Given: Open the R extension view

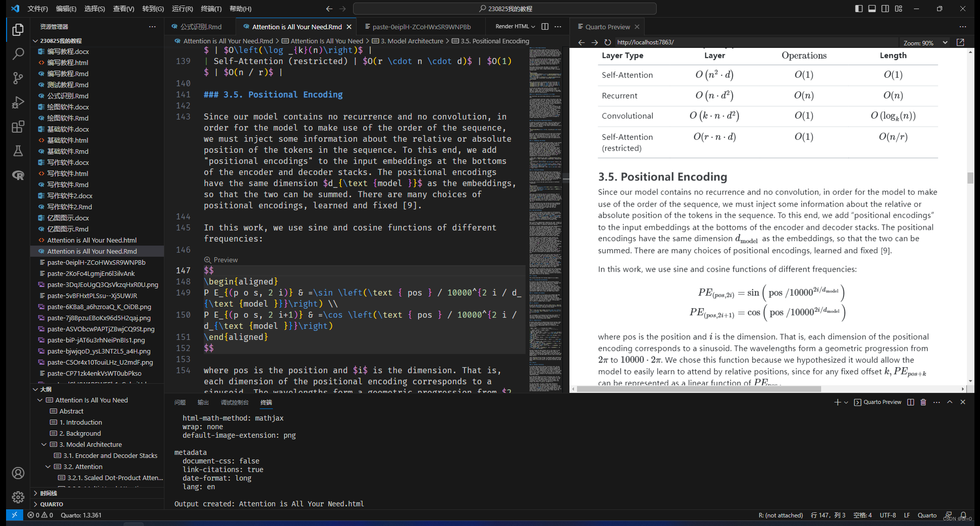Looking at the screenshot, I should pyautogui.click(x=18, y=175).
